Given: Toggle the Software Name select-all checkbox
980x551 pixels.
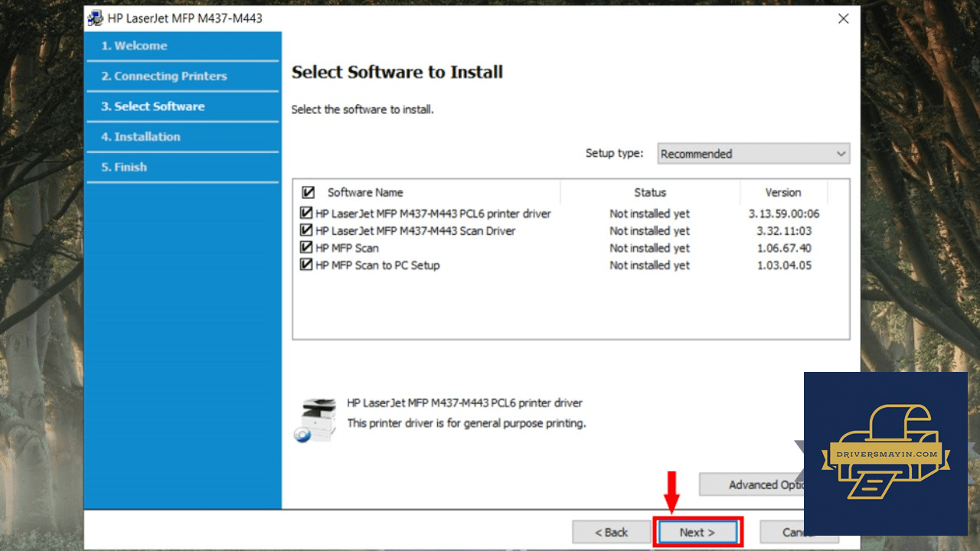Looking at the screenshot, I should (308, 193).
